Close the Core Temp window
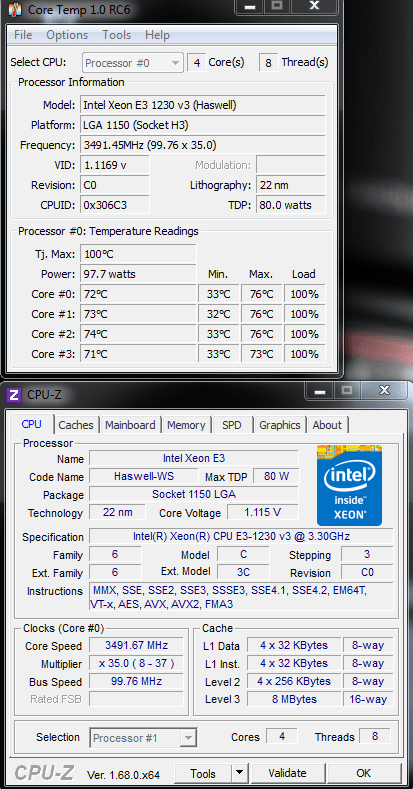Screen dimensions: 413x789 [314, 7]
